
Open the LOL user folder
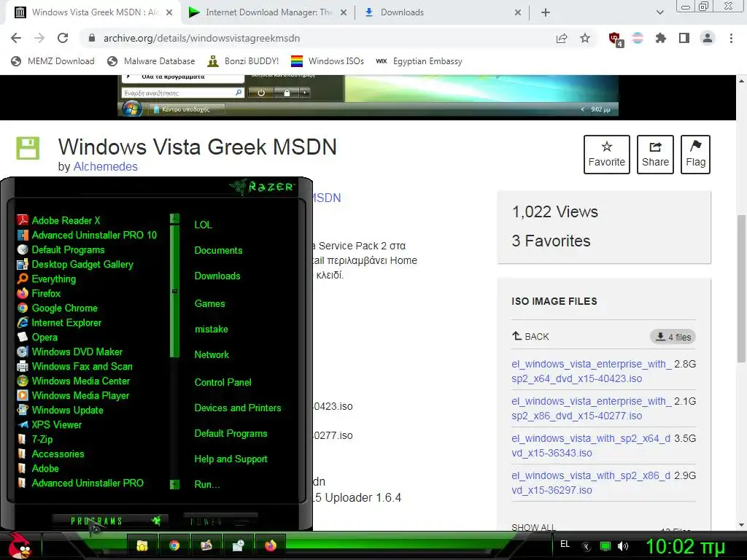pyautogui.click(x=203, y=225)
